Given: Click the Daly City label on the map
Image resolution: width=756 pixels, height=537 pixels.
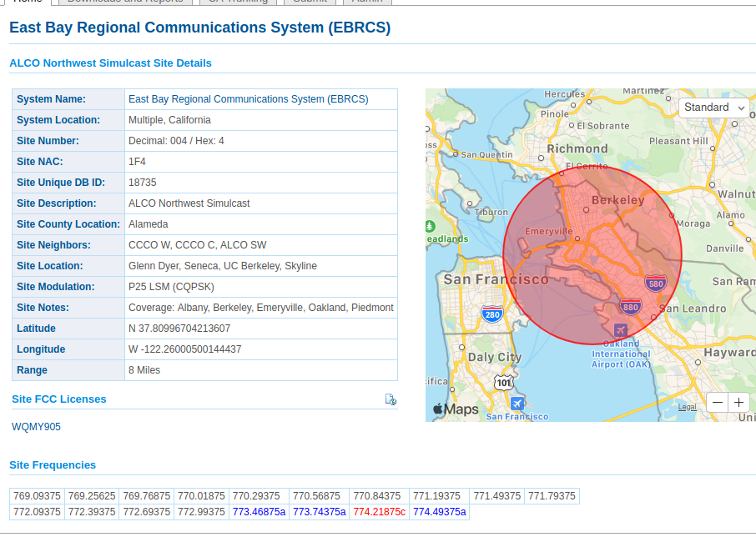Looking at the screenshot, I should (x=495, y=358).
